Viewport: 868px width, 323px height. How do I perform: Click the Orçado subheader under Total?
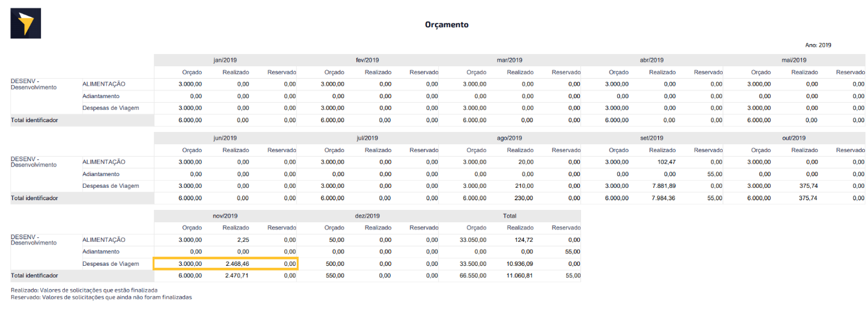(476, 227)
